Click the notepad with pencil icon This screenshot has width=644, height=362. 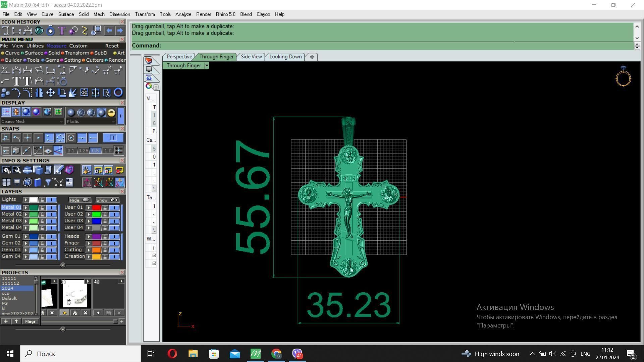tap(58, 170)
